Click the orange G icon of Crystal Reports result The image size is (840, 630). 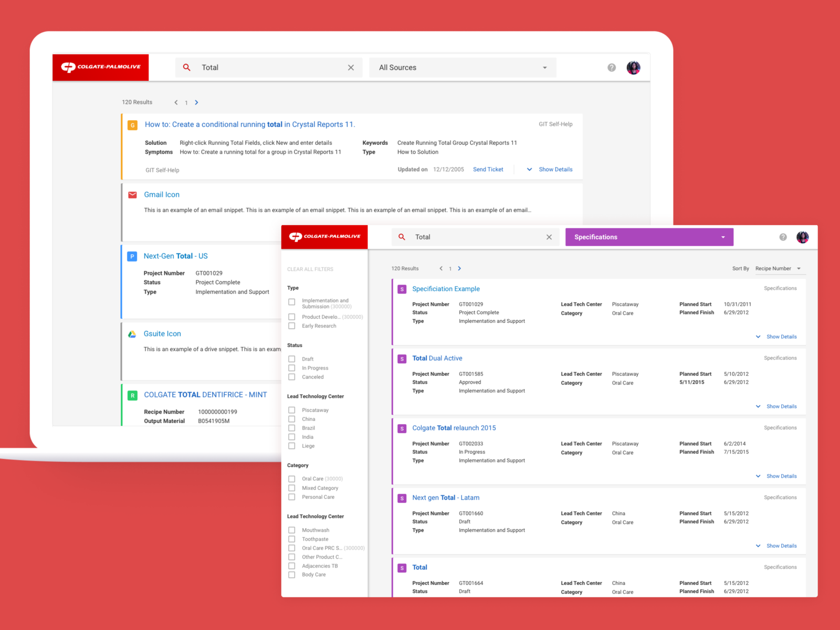tap(133, 125)
